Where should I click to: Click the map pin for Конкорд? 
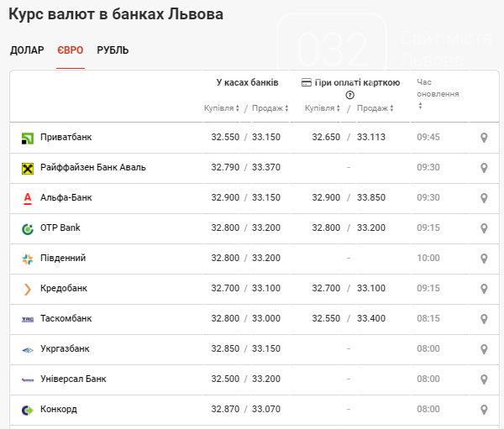[484, 410]
